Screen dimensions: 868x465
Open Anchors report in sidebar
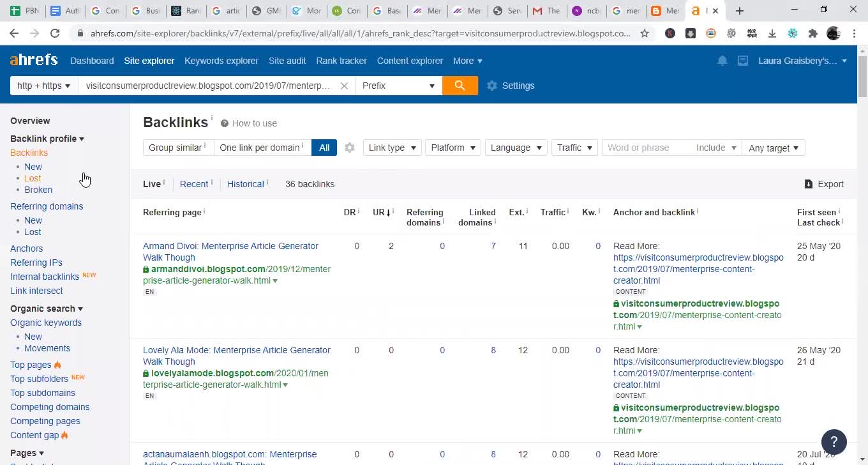pyautogui.click(x=27, y=248)
